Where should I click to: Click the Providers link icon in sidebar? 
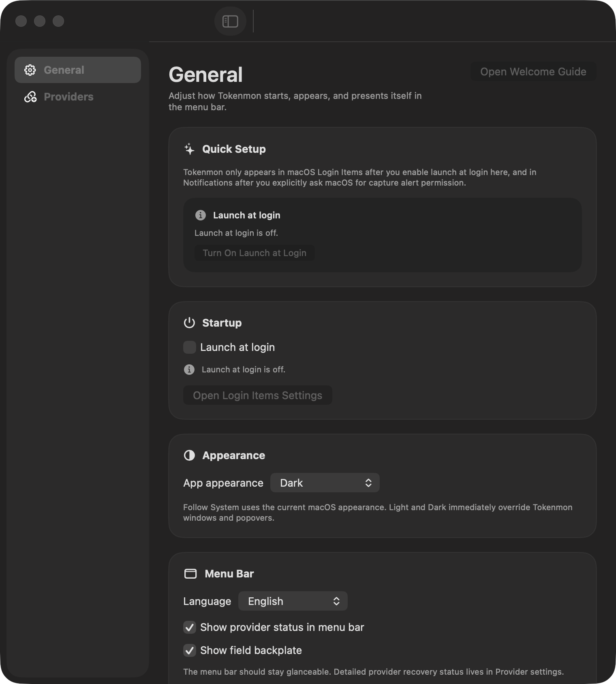[x=30, y=97]
